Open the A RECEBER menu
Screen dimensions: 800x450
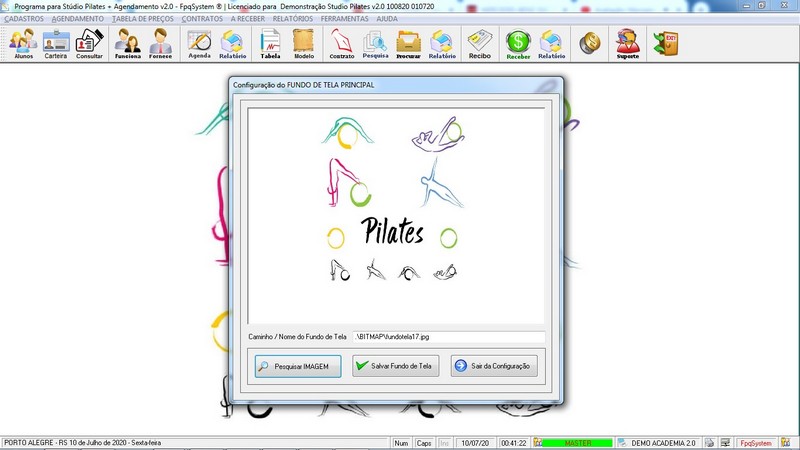(x=247, y=18)
